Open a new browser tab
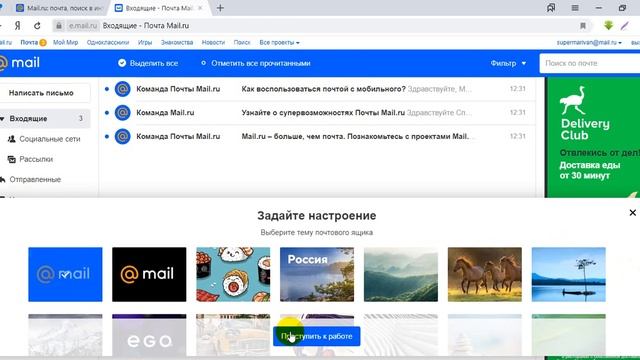640x360 pixels. click(x=220, y=8)
